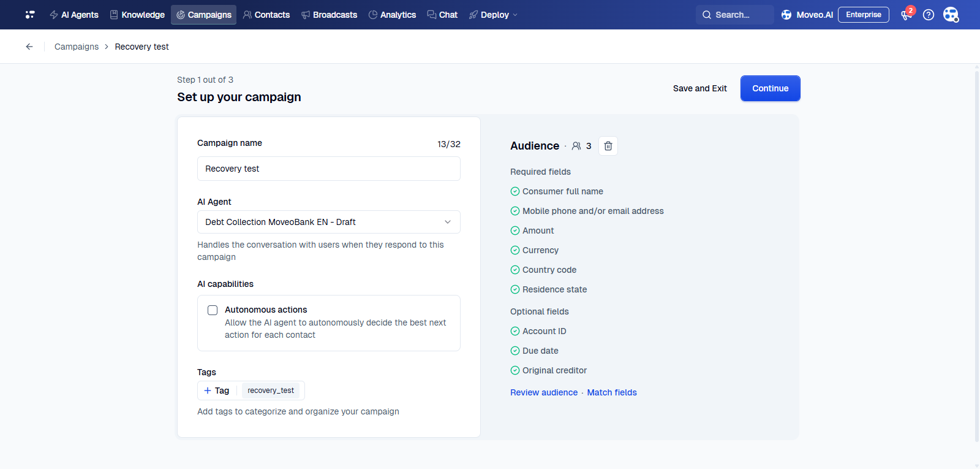Click the '13/32' character counter
The image size is (980, 469).
(x=449, y=144)
